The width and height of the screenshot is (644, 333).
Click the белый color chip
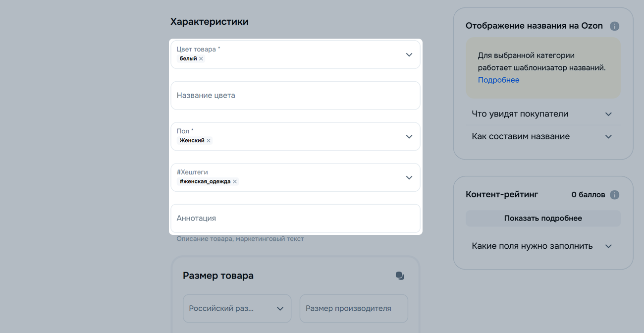[x=188, y=58]
